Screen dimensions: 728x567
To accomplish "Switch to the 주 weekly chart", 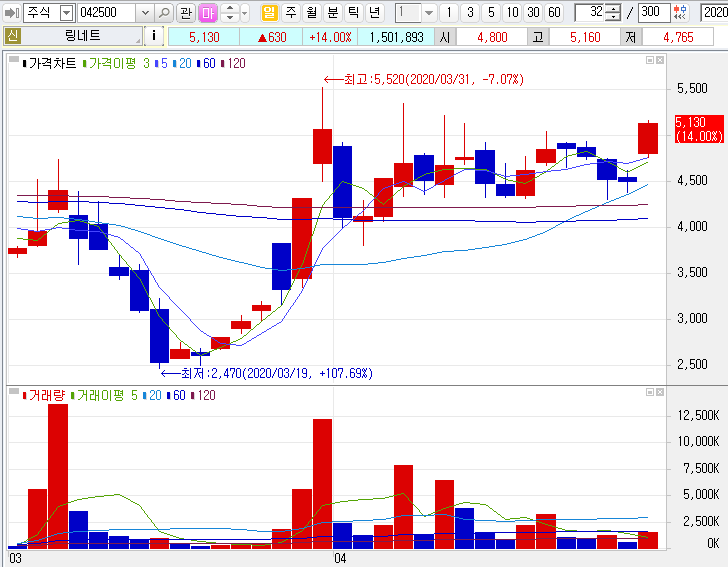I will (x=291, y=13).
